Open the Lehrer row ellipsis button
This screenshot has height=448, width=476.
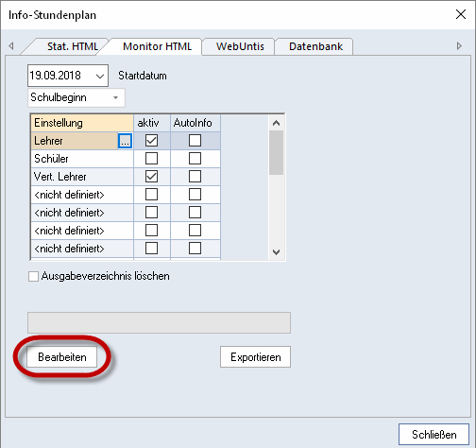[x=125, y=141]
